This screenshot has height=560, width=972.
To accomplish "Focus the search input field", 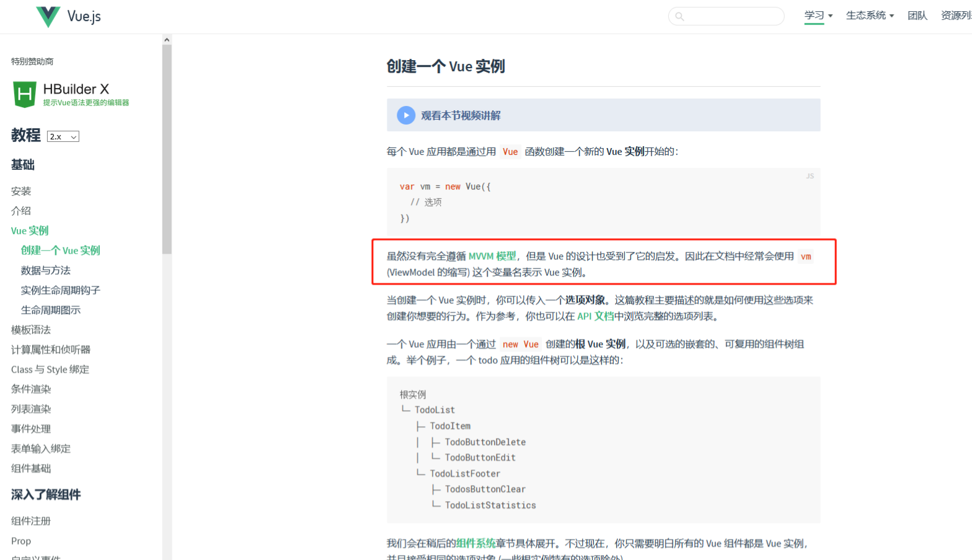I will tap(727, 16).
